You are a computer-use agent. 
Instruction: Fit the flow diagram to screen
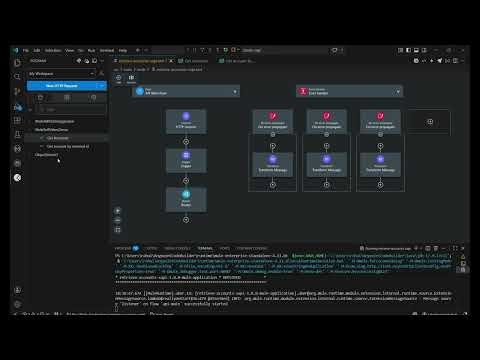pos(118,230)
